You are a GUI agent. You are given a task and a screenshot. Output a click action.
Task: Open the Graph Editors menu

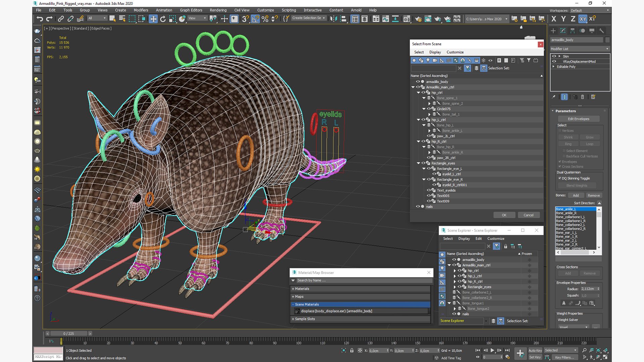click(x=191, y=10)
